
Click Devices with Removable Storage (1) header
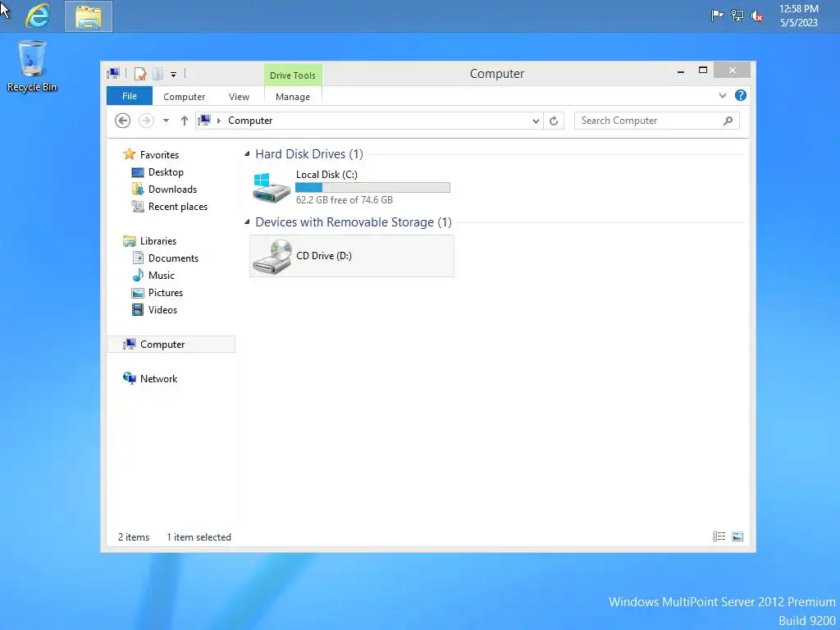coord(353,221)
